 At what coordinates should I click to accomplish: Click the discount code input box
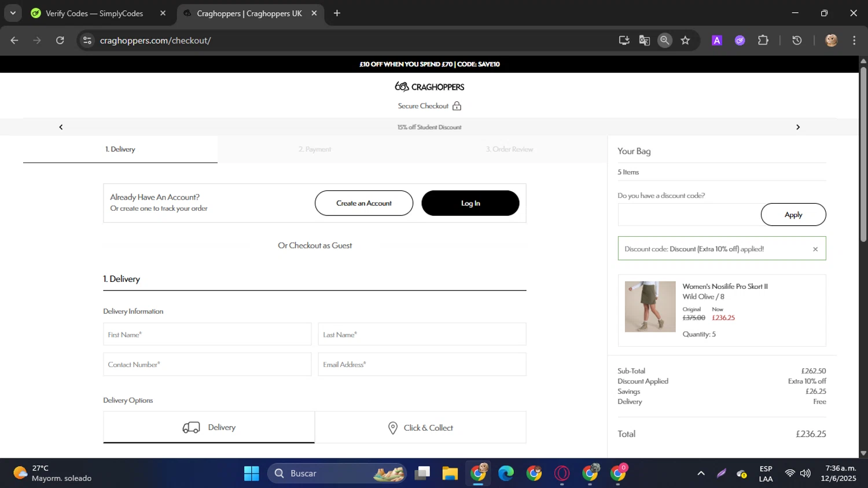pos(689,215)
